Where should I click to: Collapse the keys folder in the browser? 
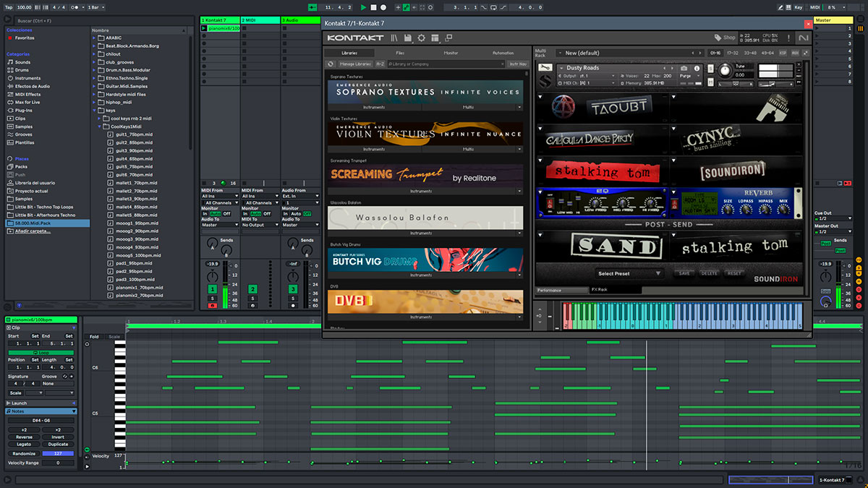(95, 110)
